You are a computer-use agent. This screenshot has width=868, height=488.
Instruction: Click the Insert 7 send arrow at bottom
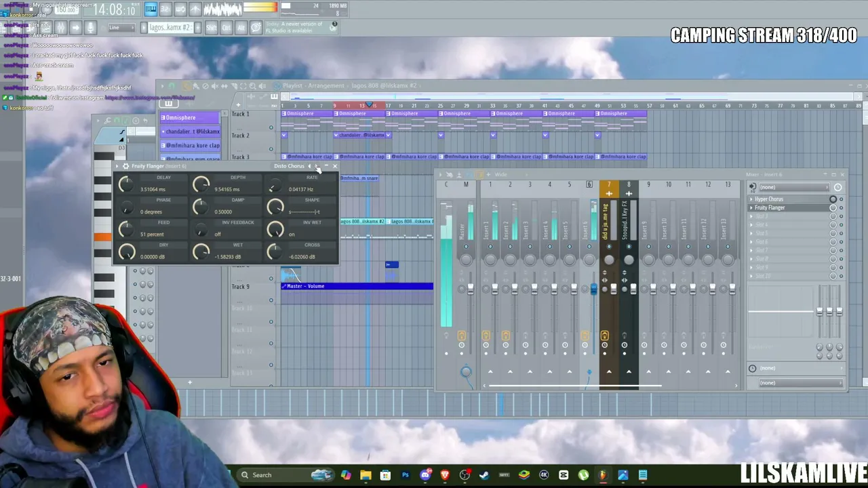click(x=609, y=371)
